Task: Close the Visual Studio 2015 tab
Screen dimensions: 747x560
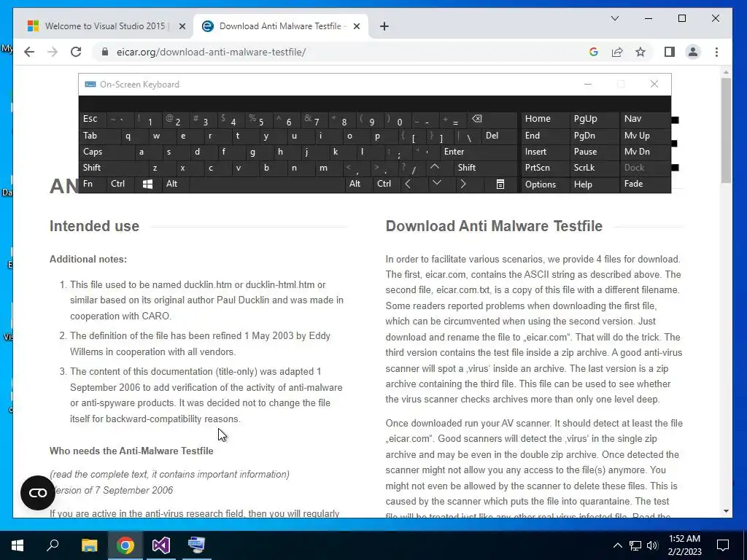Action: point(182,26)
